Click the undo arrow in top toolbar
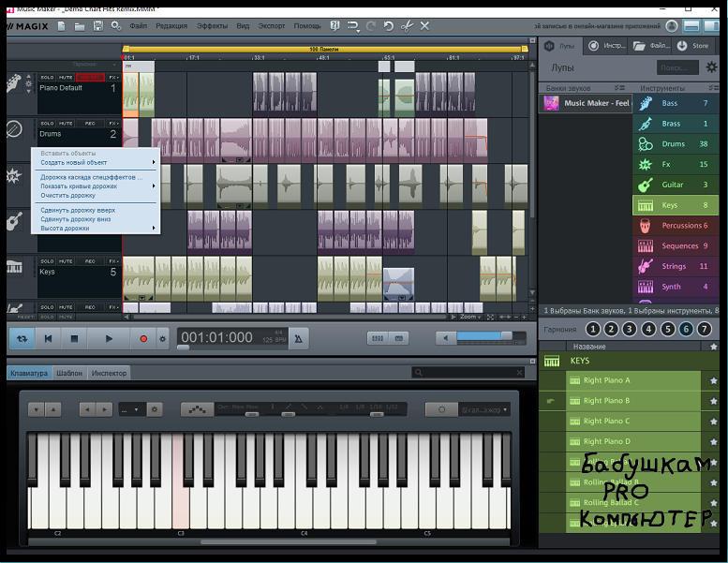The width and height of the screenshot is (728, 563). point(389,26)
